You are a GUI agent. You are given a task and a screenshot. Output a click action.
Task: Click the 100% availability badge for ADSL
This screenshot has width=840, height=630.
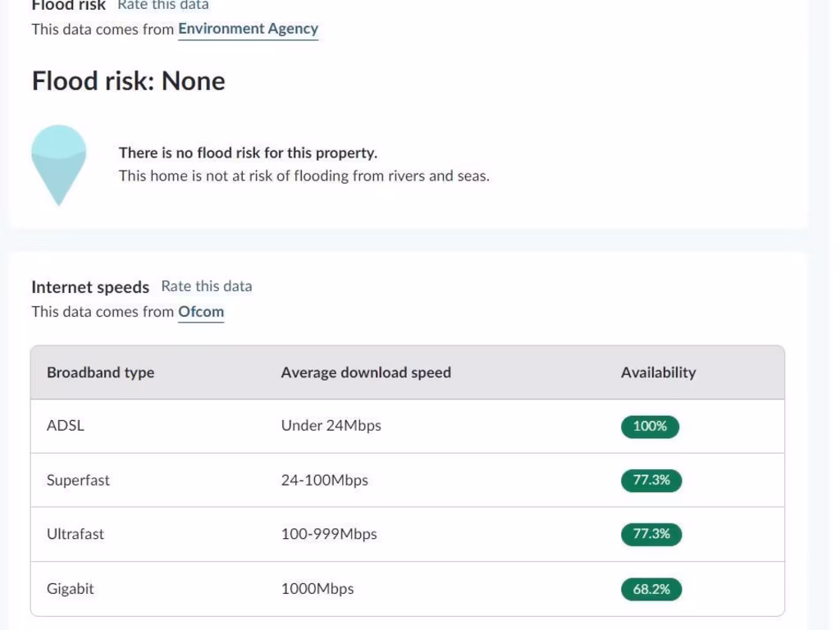(x=650, y=427)
